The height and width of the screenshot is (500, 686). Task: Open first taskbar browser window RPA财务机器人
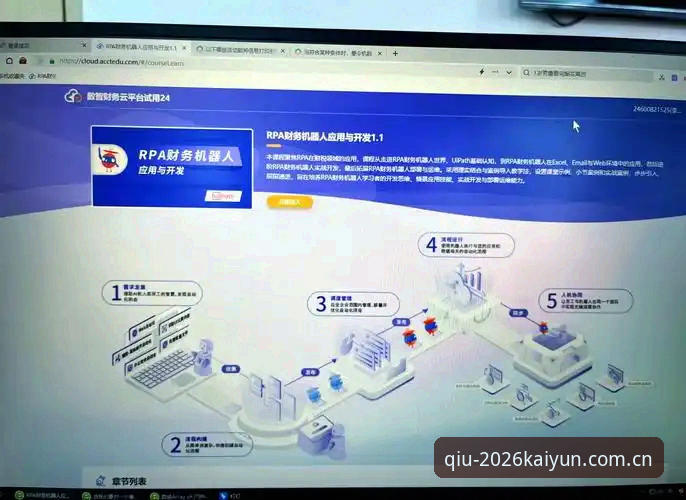[42, 495]
